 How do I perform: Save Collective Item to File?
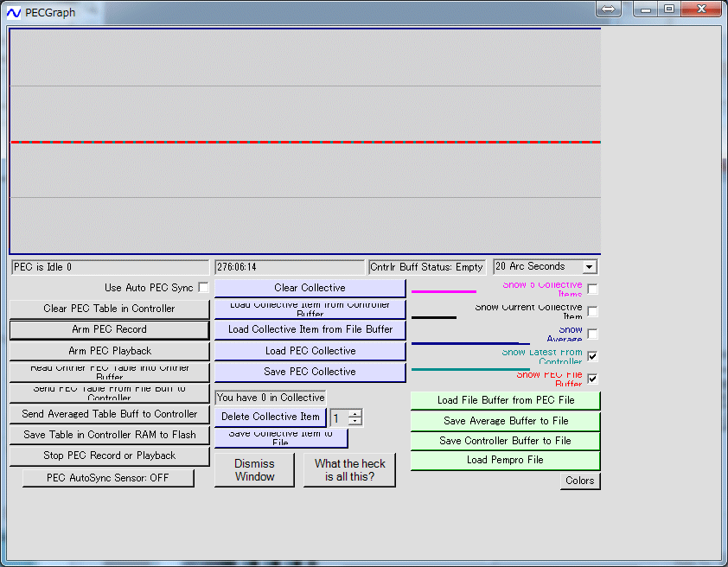tap(281, 437)
